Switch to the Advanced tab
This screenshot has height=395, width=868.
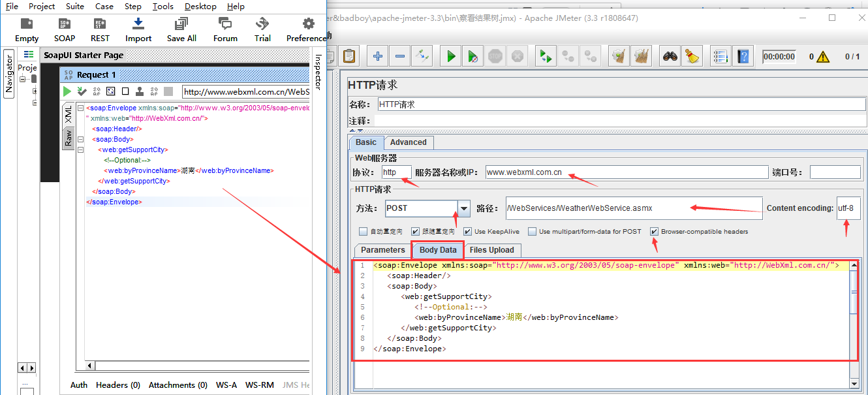(x=408, y=142)
